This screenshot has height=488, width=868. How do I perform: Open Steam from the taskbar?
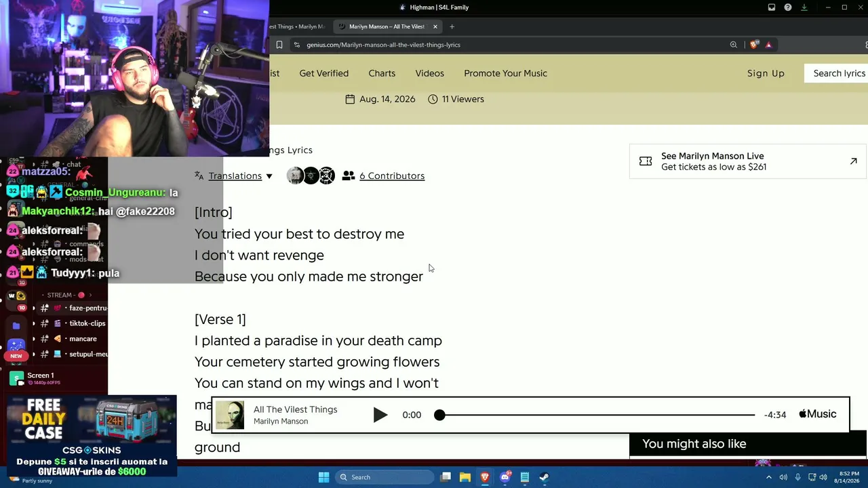point(544,477)
